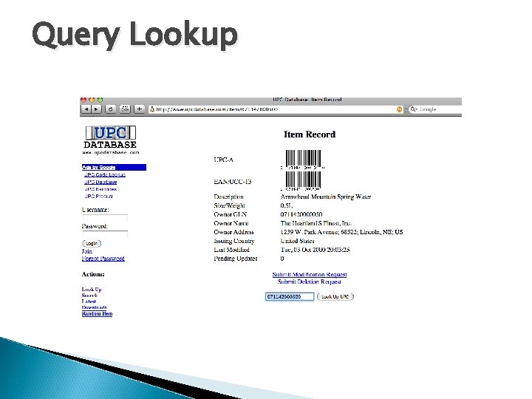
Task: Open the UPC Product ad link
Action: click(98, 196)
